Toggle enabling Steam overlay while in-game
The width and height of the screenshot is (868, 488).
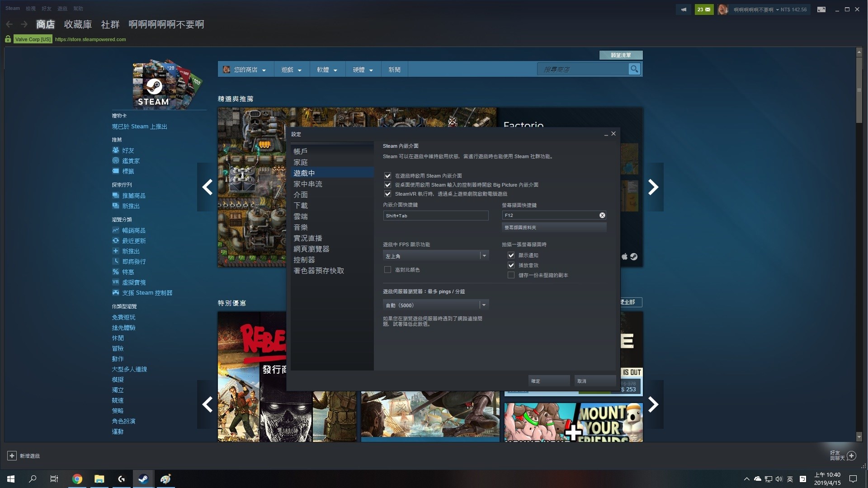387,176
